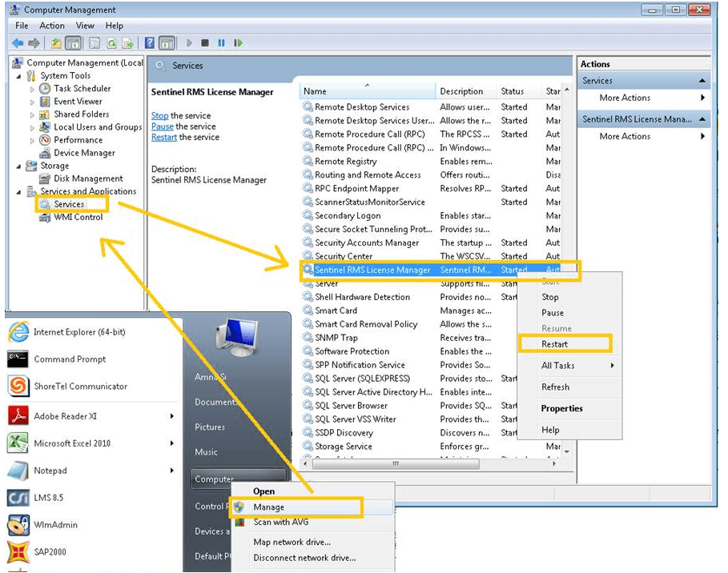
Task: Select Local Users and Groups node
Action: tap(98, 127)
